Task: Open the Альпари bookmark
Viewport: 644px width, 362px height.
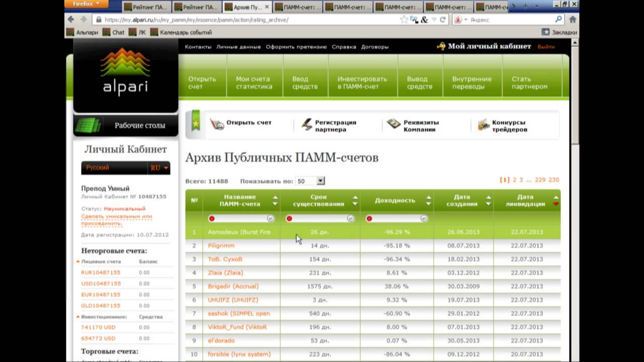Action: (x=84, y=32)
